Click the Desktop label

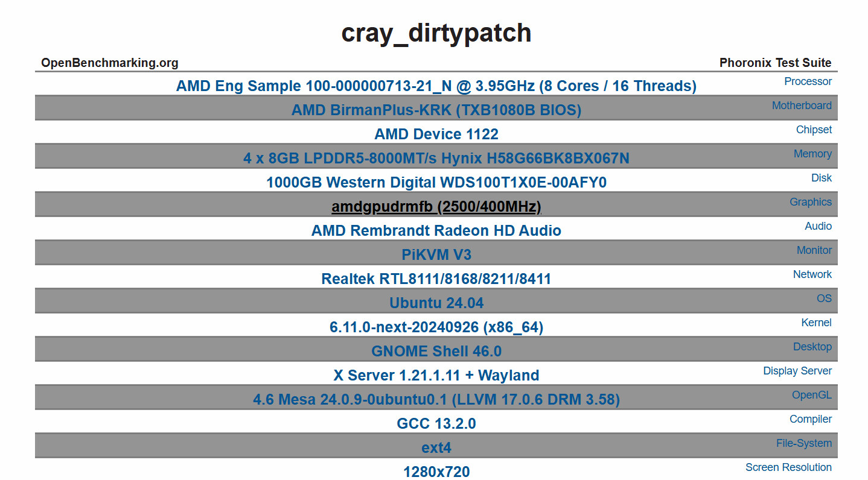point(812,347)
